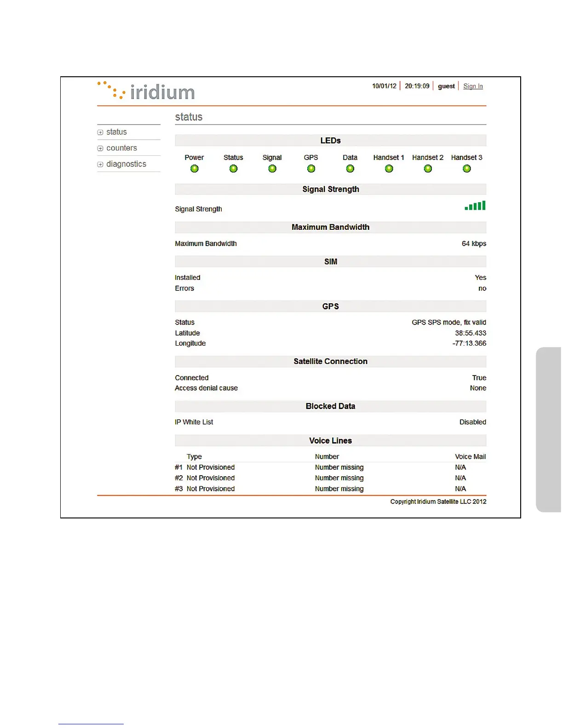Open the diagnostics page in sidebar
This screenshot has width=563, height=728.
126,164
